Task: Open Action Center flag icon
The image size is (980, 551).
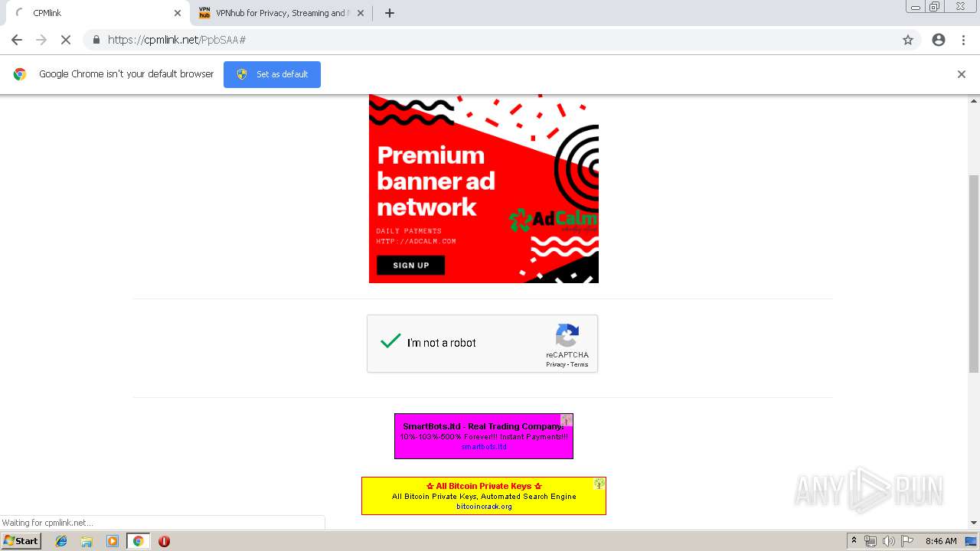Action: 906,541
